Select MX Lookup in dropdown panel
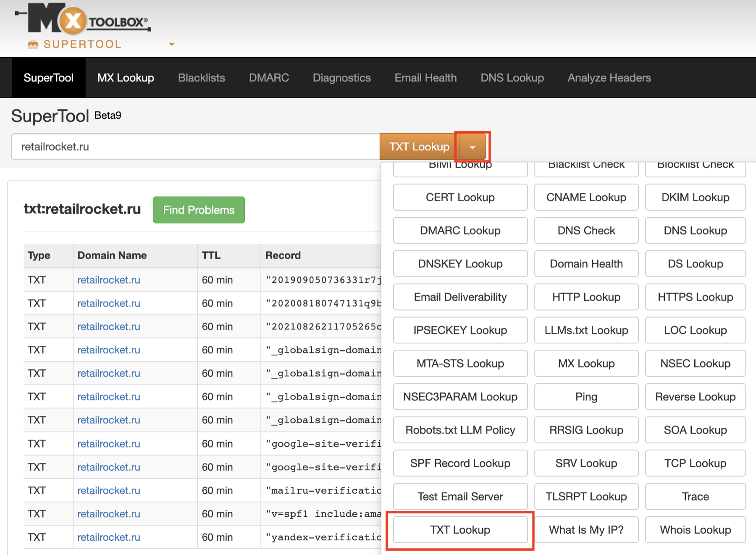The width and height of the screenshot is (756, 555). [586, 363]
